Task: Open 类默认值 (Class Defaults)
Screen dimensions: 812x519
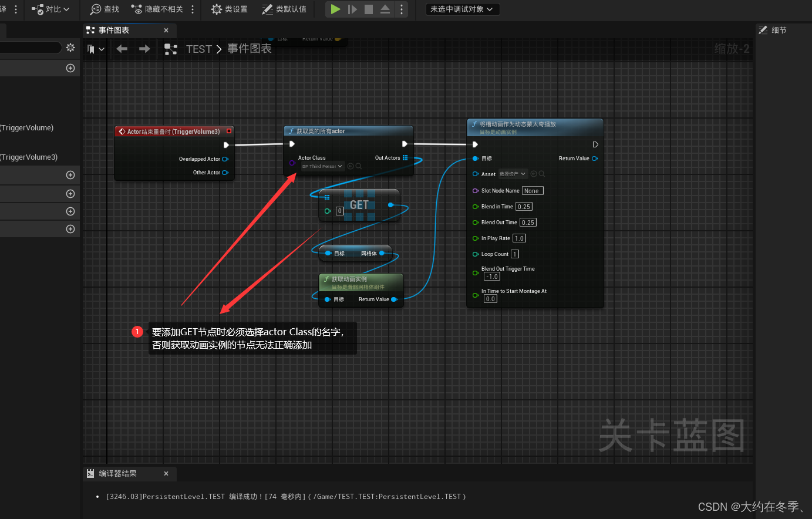Action: (284, 9)
